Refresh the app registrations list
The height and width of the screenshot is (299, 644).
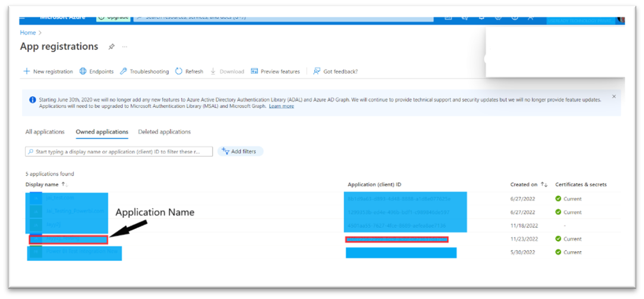pos(189,72)
